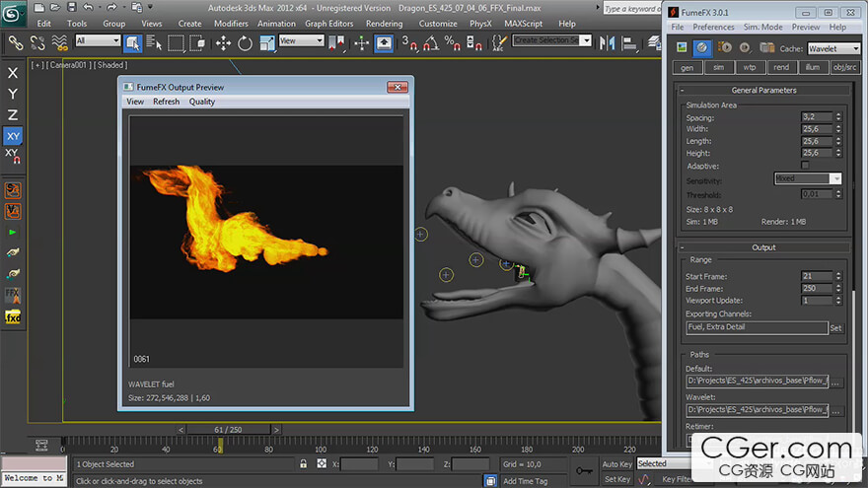The height and width of the screenshot is (488, 868).
Task: Click the fxd icon in left sidebar
Action: (13, 317)
